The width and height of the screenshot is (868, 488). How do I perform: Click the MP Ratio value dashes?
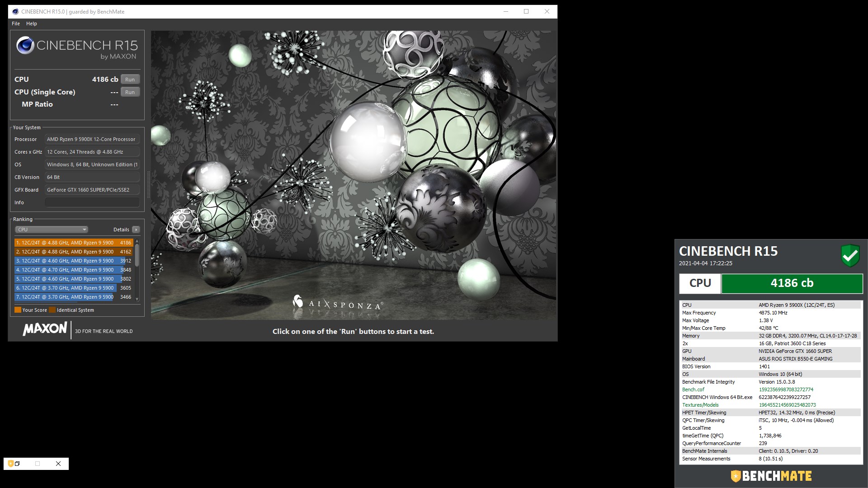coord(114,104)
